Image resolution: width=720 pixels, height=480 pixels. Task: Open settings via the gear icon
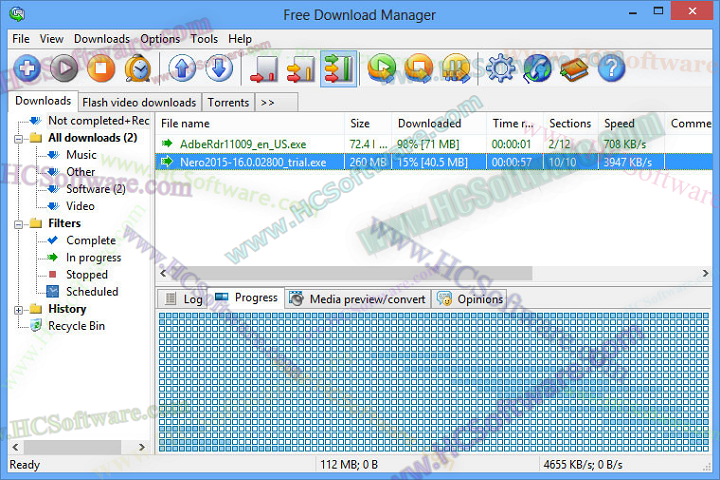pyautogui.click(x=501, y=69)
